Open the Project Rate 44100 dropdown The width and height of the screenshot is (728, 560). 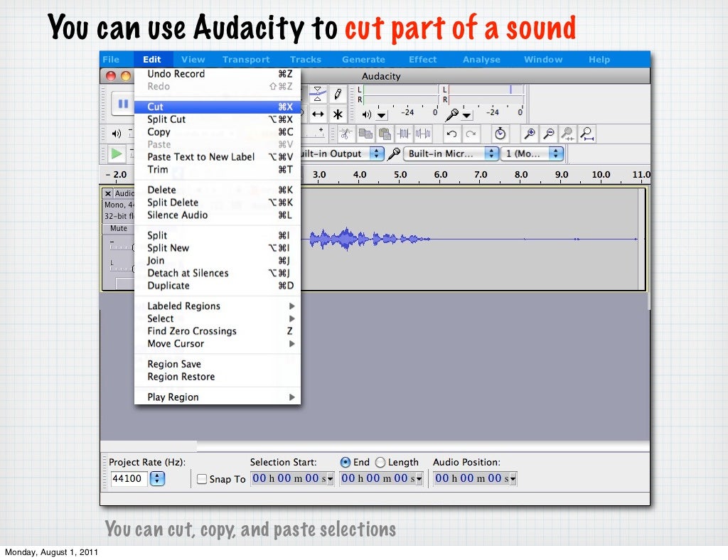pyautogui.click(x=157, y=478)
